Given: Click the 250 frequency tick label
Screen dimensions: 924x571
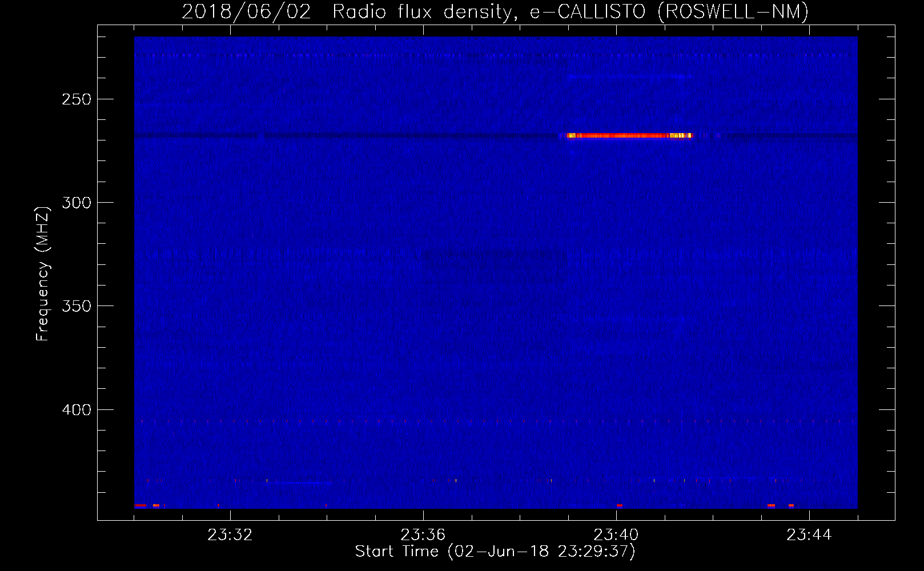Looking at the screenshot, I should pyautogui.click(x=77, y=99).
